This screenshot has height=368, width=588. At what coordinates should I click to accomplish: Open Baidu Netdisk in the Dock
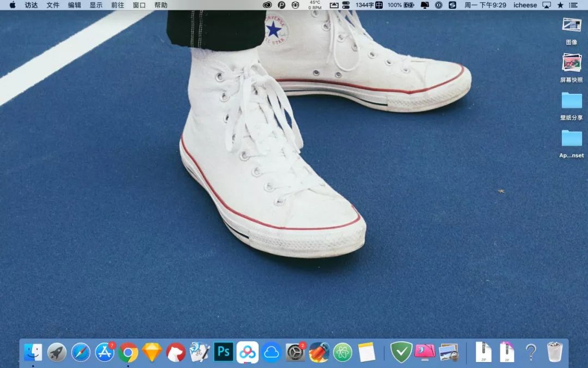pos(247,352)
